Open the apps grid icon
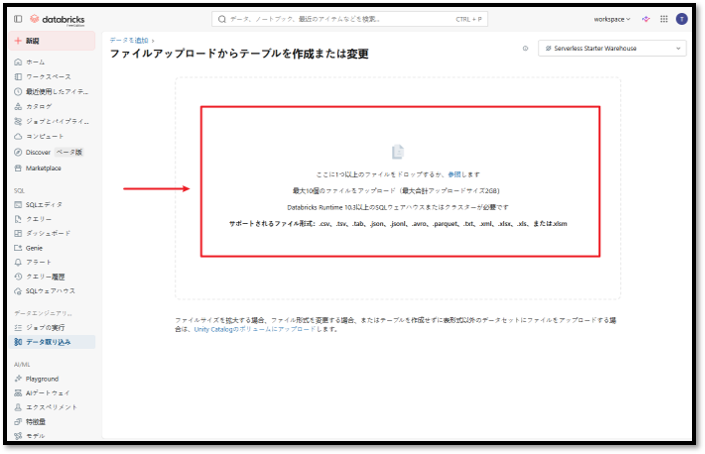Viewport: 705px width, 454px height. (x=664, y=19)
